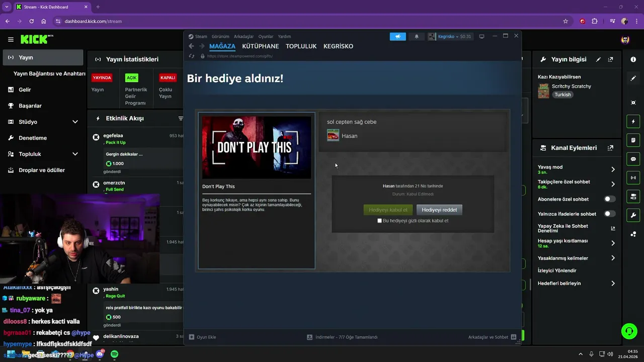Image resolution: width=644 pixels, height=362 pixels.
Task: Click the Kick logo
Action: click(37, 39)
